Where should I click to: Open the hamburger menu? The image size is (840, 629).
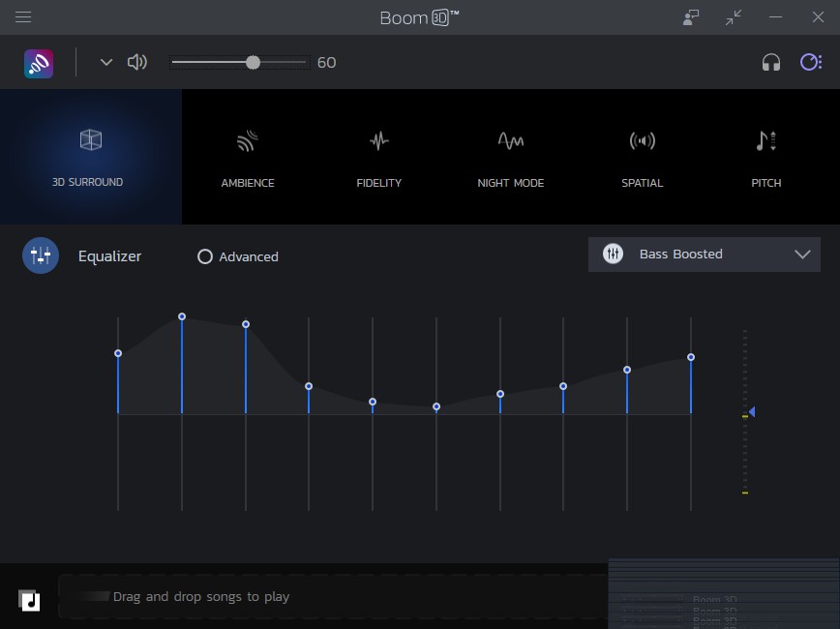tap(23, 17)
